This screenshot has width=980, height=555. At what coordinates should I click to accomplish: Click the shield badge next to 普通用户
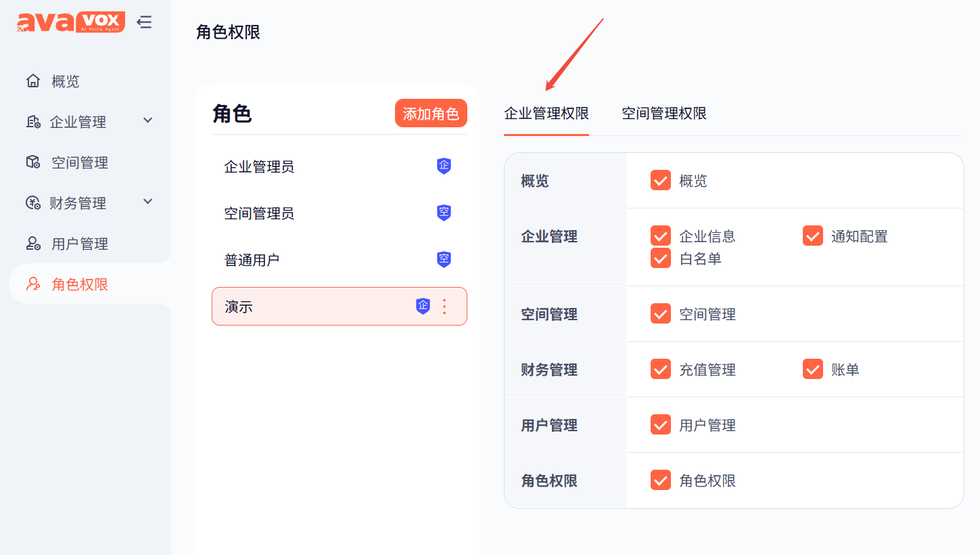[444, 259]
